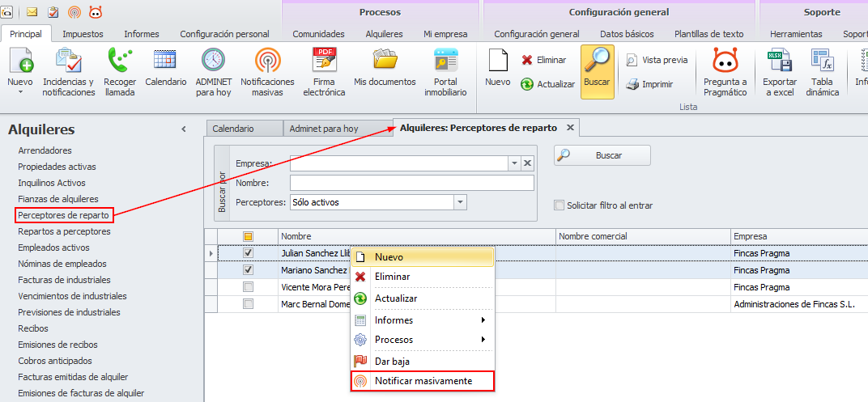
Task: Select the Administraciones de Fincas S.L. cell
Action: tap(799, 304)
